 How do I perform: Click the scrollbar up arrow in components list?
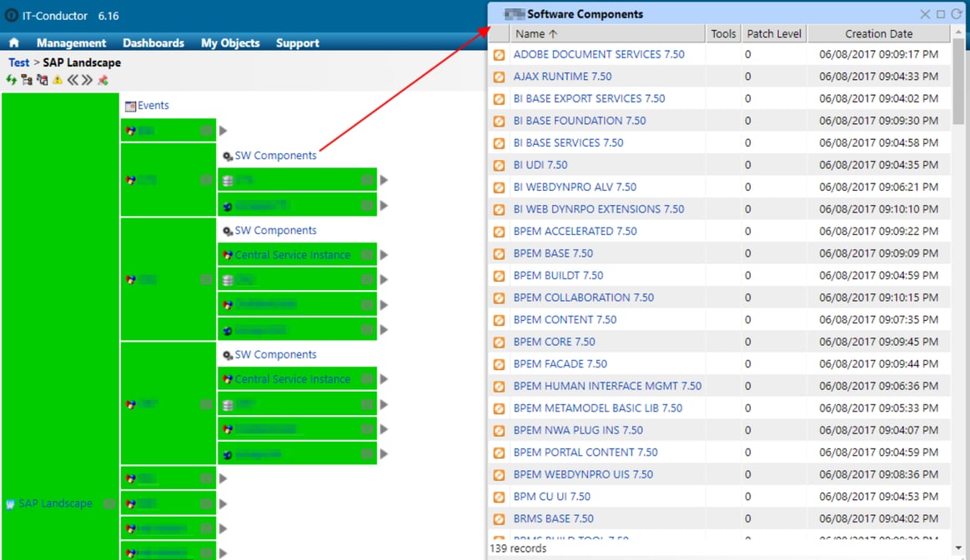[959, 31]
